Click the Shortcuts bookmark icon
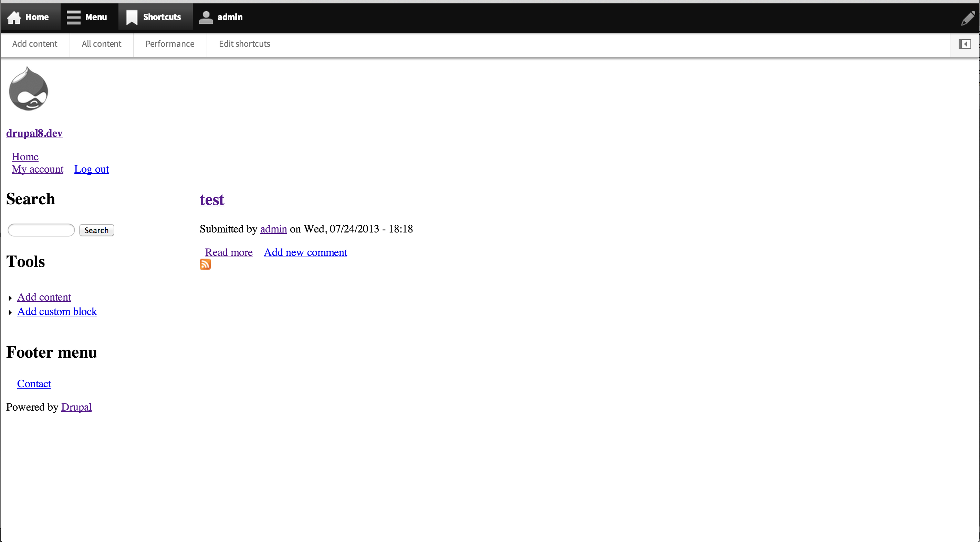Image resolution: width=980 pixels, height=542 pixels. pos(132,17)
